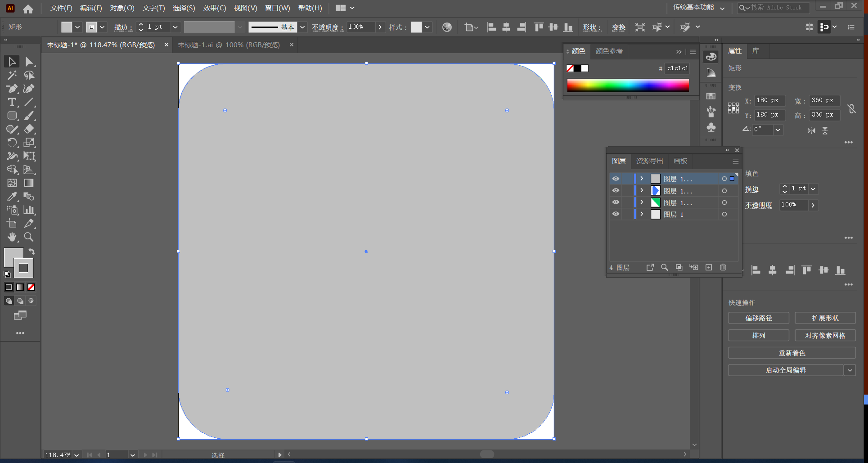Viewport: 868px width, 463px height.
Task: Toggle visibility of third layer with green thumbnail
Action: point(616,202)
